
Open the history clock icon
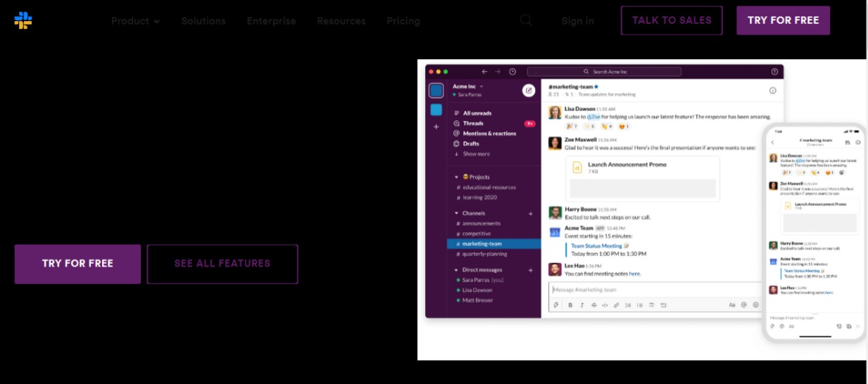coord(512,72)
